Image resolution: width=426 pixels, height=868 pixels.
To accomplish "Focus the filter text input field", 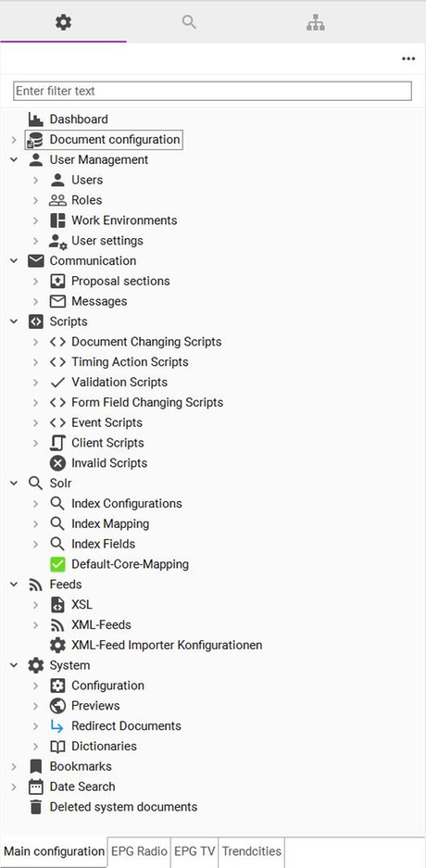I will (212, 91).
